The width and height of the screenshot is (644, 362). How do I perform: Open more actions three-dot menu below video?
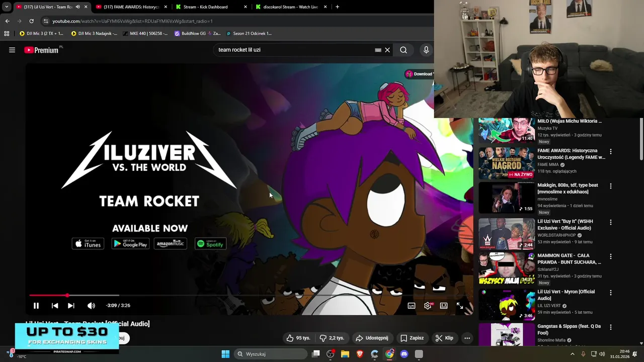(467, 338)
